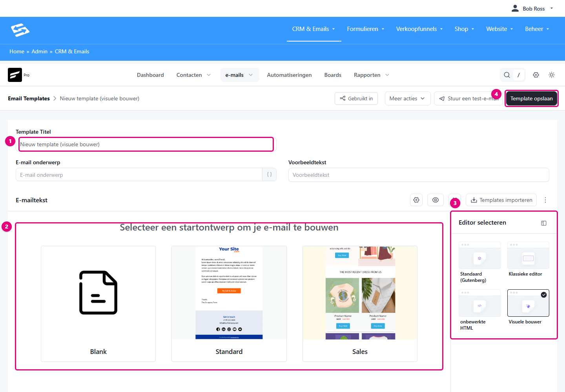Open the CRM & Emails top menu
Screen dimensions: 565x392
[313, 29]
